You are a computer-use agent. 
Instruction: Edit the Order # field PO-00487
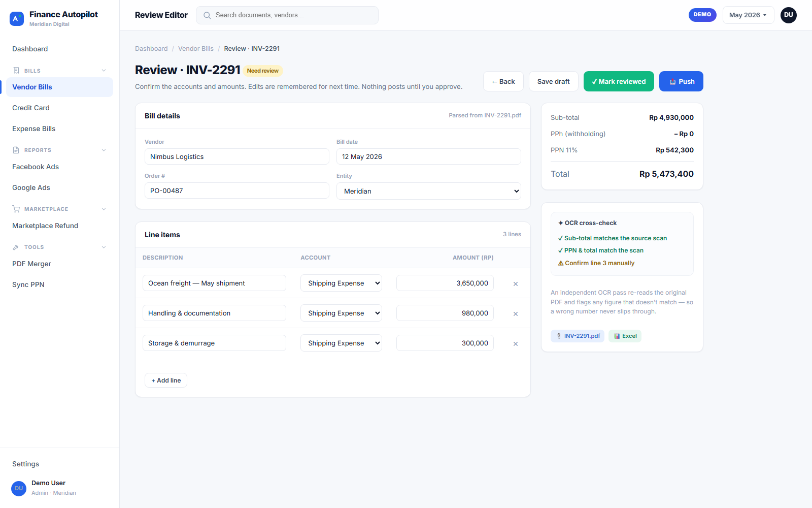pyautogui.click(x=237, y=190)
